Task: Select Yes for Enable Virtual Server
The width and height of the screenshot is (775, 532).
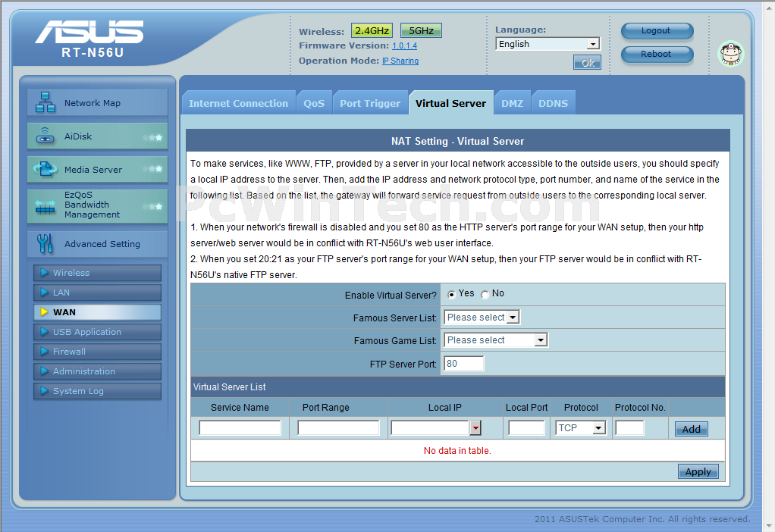Action: coord(451,294)
